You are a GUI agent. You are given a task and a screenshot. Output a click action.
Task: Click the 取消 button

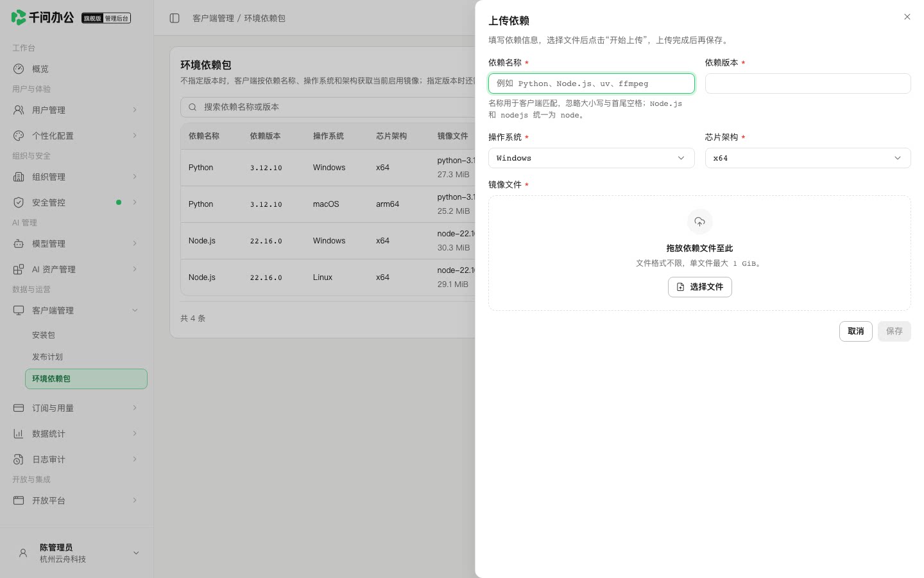click(x=855, y=331)
